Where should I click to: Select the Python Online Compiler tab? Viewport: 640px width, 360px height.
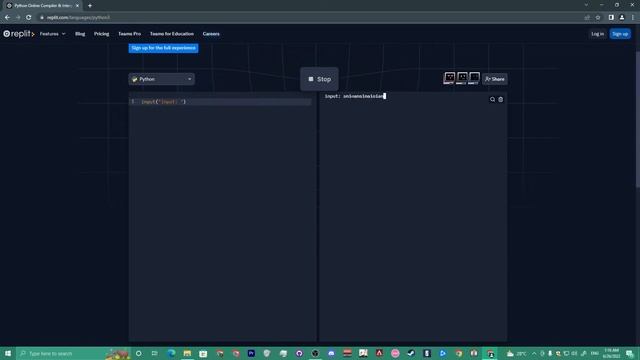tap(43, 6)
